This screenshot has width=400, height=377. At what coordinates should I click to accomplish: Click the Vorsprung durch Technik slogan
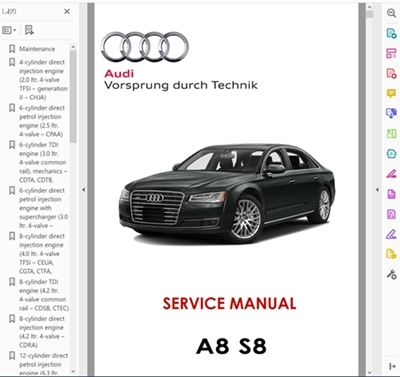click(x=181, y=85)
